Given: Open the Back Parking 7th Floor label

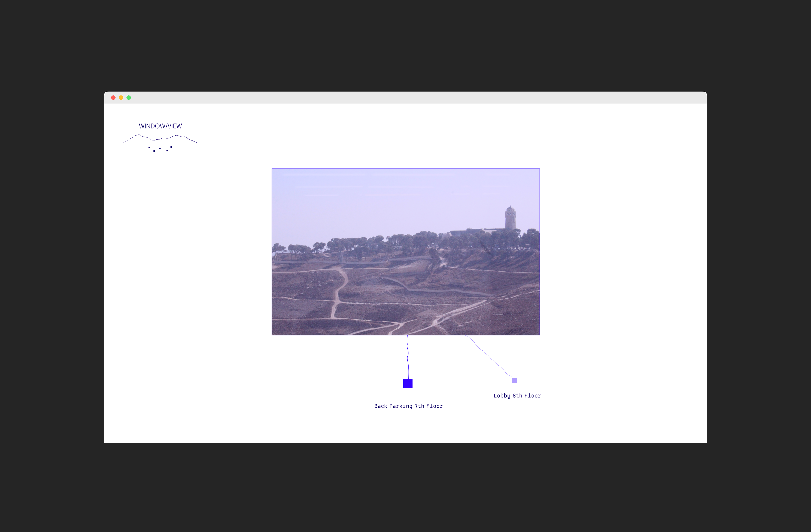Looking at the screenshot, I should (408, 406).
